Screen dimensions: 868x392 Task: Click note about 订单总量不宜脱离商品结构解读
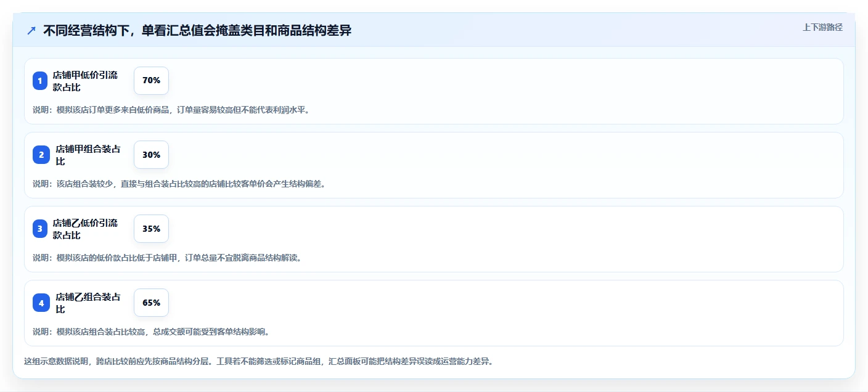click(x=167, y=258)
